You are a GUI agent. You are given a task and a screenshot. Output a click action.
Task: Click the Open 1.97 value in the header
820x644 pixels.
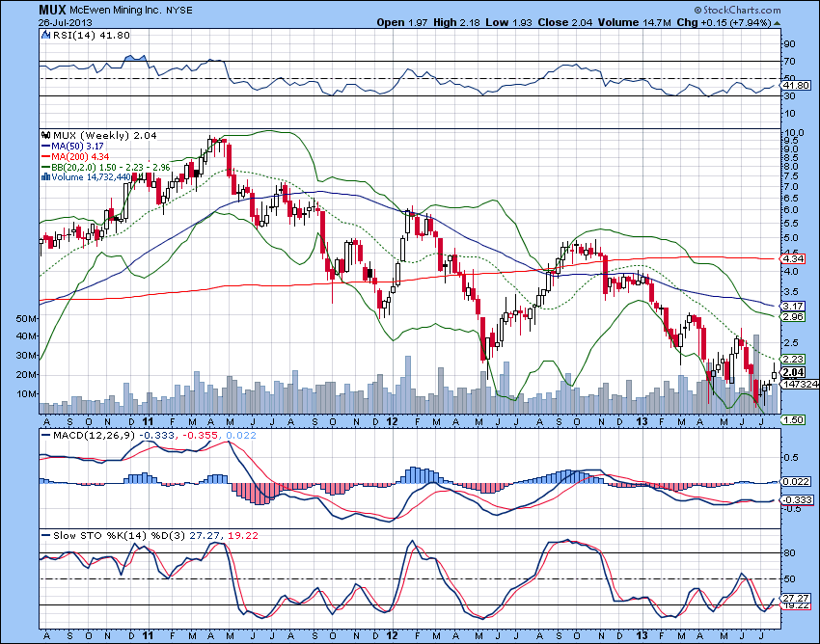click(x=402, y=22)
